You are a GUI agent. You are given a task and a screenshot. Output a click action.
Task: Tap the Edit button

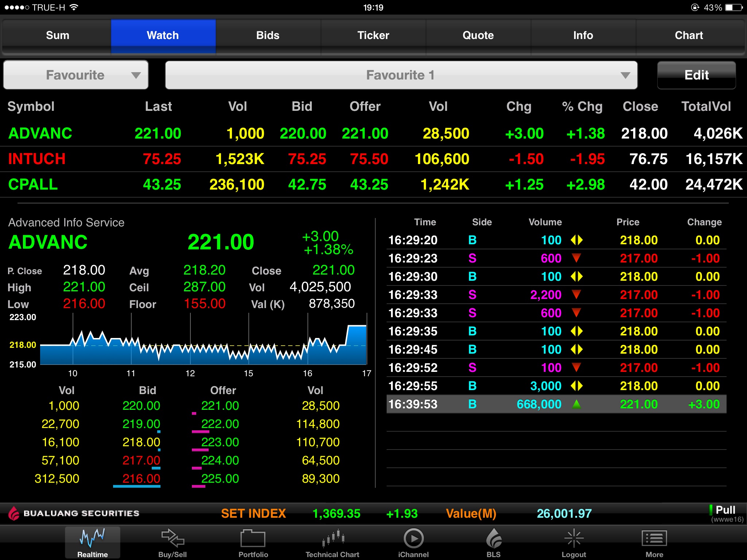(x=697, y=75)
